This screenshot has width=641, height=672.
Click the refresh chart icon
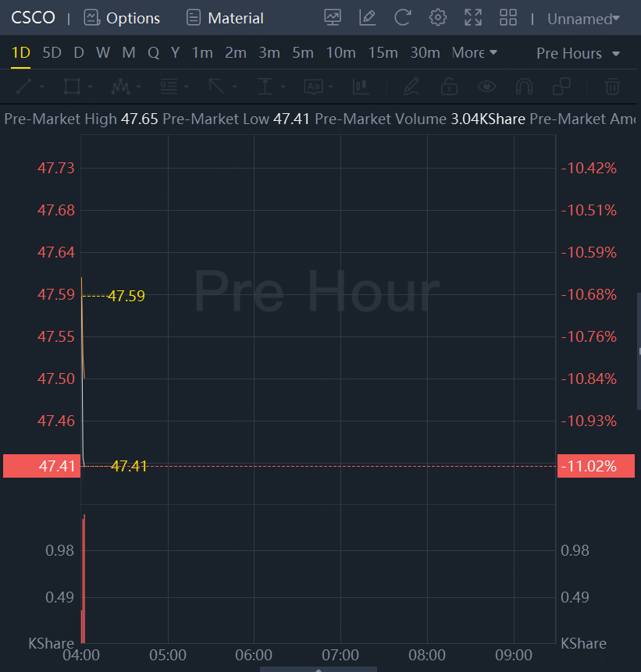403,18
